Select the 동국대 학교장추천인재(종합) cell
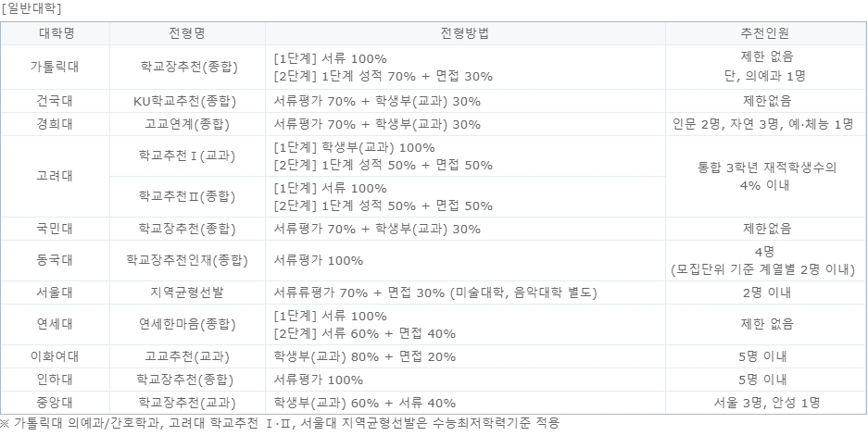This screenshot has height=436, width=868. click(x=187, y=260)
